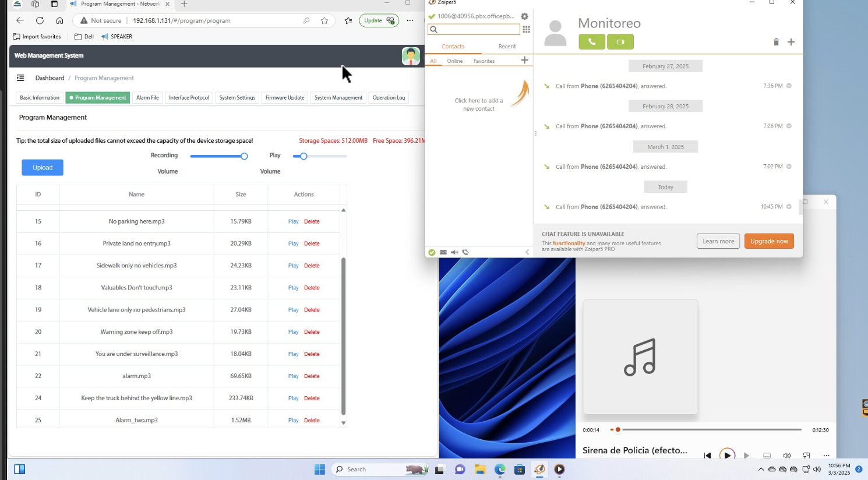This screenshot has width=868, height=480.
Task: Toggle web sidebar menu hamburger icon
Action: pos(20,78)
